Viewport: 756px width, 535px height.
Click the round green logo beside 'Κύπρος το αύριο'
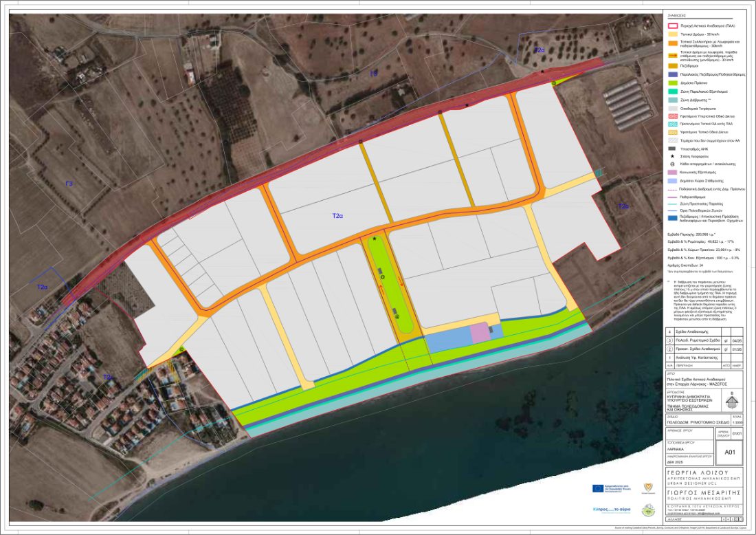click(x=648, y=510)
